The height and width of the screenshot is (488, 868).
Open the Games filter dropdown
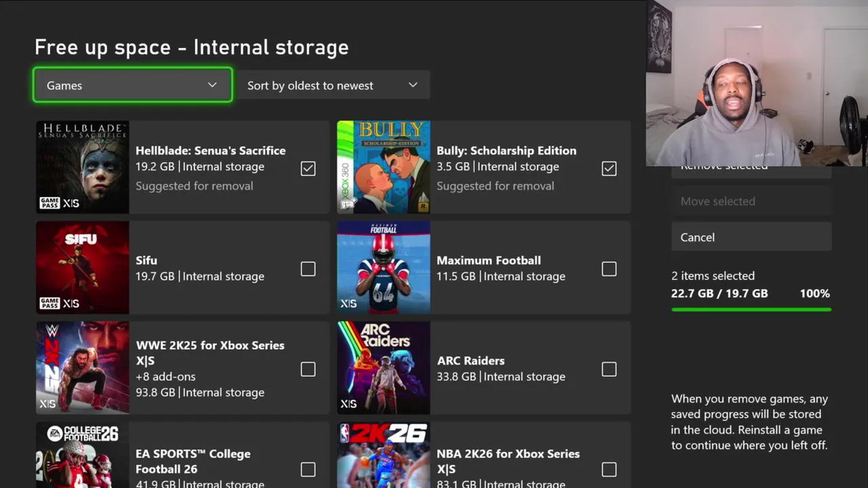point(132,85)
